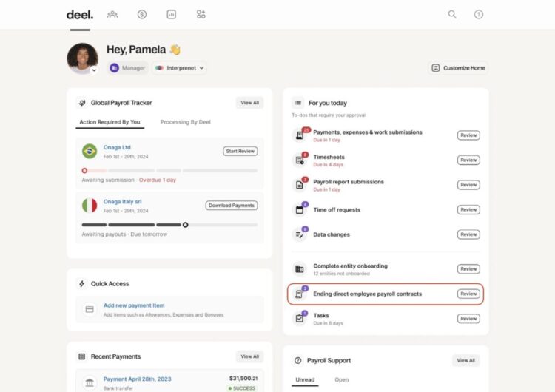Switch to Action Required By You tab
Screen dimensions: 555x392
click(110, 122)
